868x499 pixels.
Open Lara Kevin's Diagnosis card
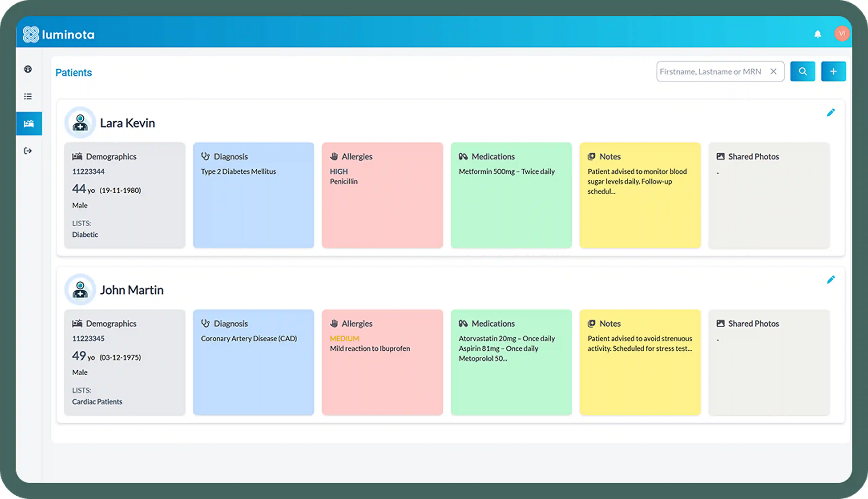pos(253,195)
